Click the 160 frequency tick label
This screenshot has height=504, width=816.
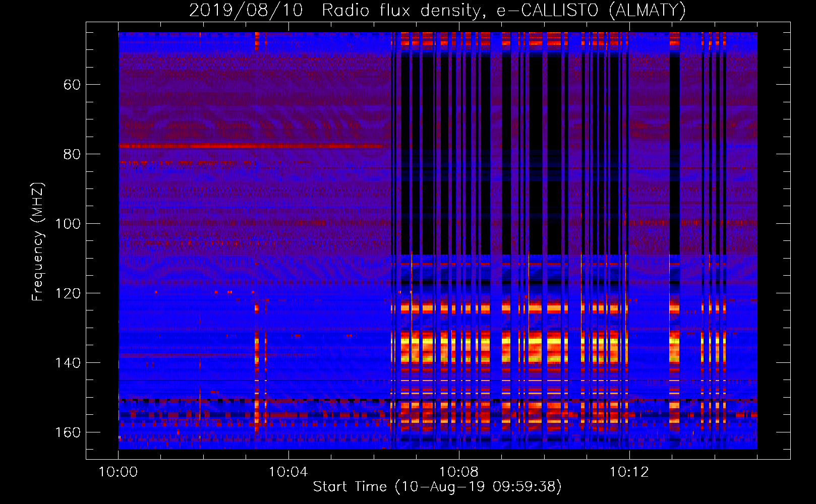[68, 432]
